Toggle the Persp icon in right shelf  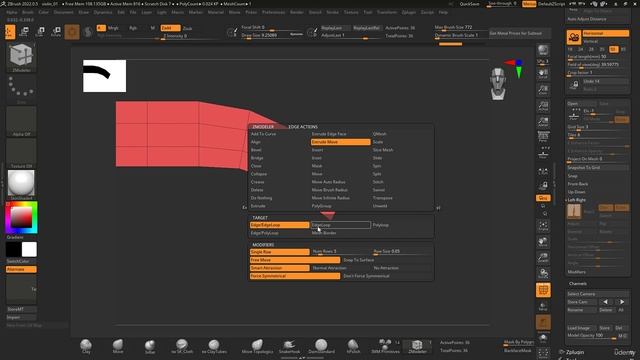click(x=543, y=136)
